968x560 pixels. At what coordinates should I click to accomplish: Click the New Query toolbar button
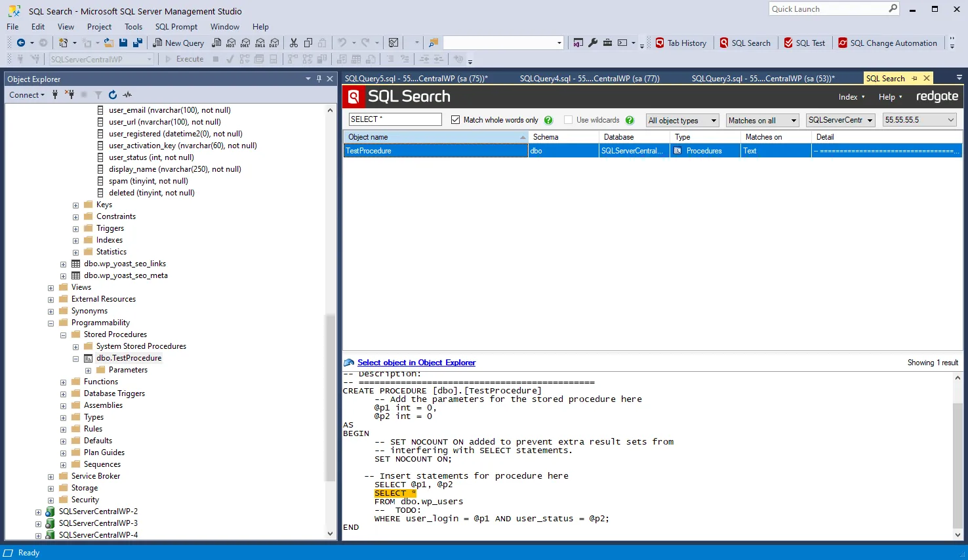point(178,43)
